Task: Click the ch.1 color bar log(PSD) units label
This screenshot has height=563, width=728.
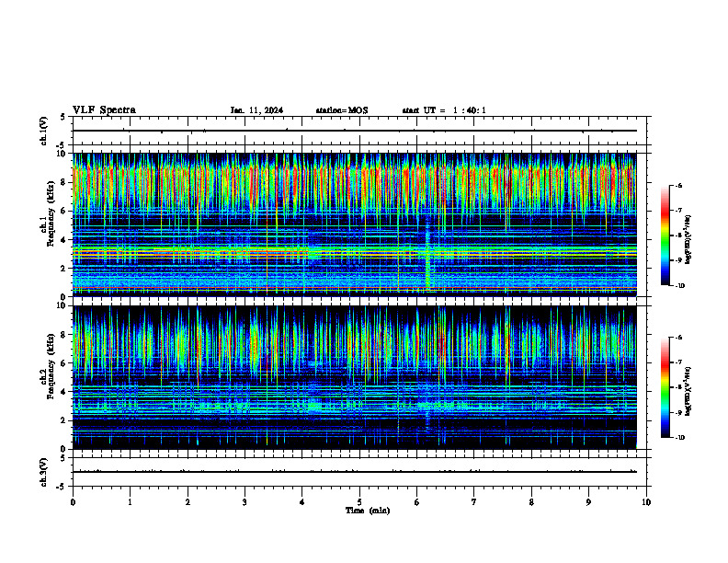Action: coord(689,240)
